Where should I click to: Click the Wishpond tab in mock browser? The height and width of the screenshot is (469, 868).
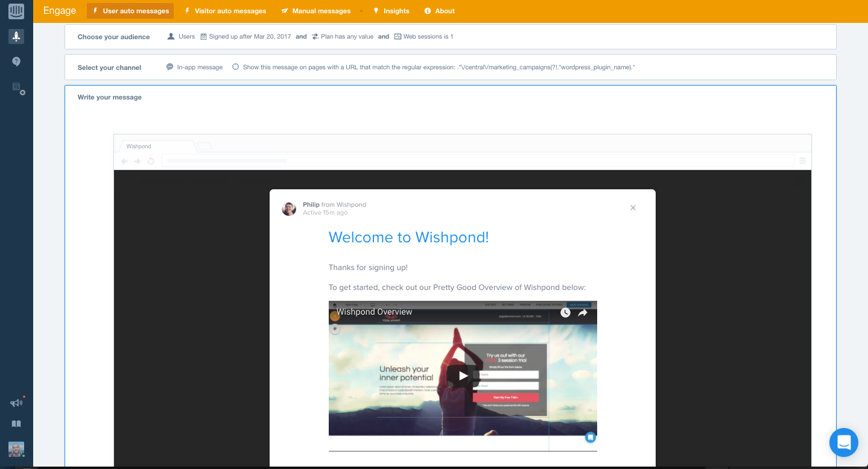(158, 146)
